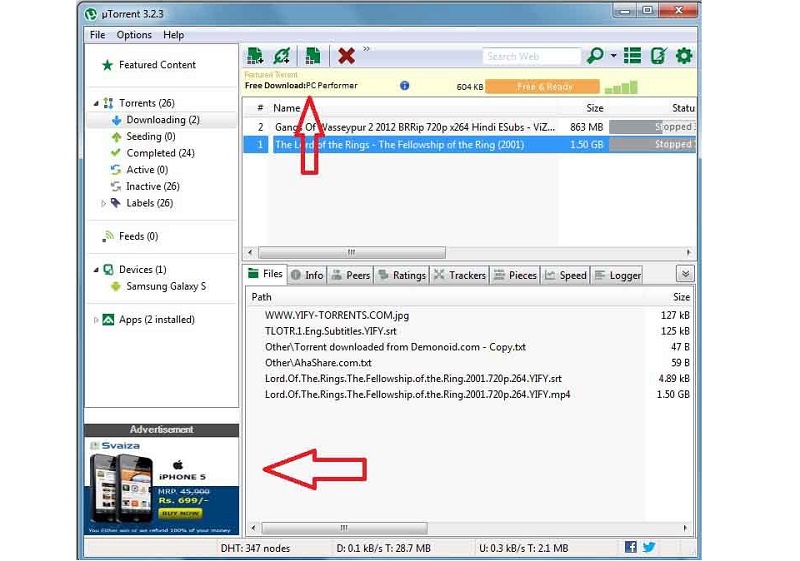Select Feeds (0) in sidebar

(x=138, y=237)
